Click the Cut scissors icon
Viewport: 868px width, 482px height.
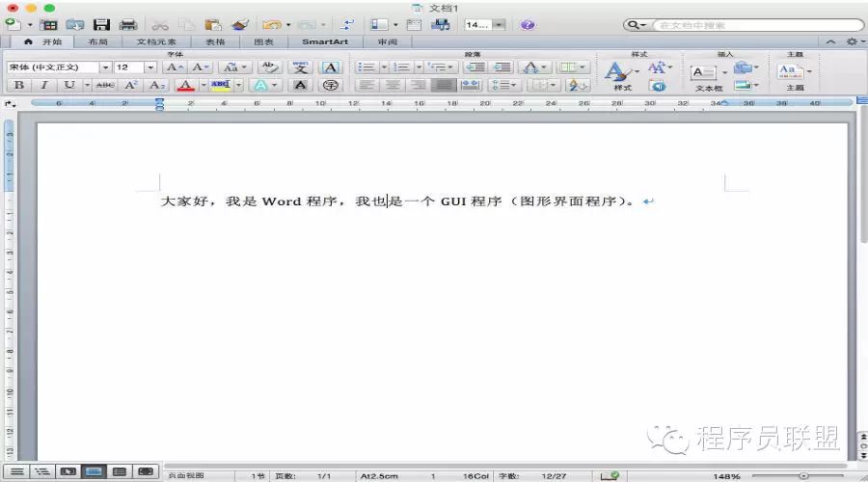[x=160, y=25]
